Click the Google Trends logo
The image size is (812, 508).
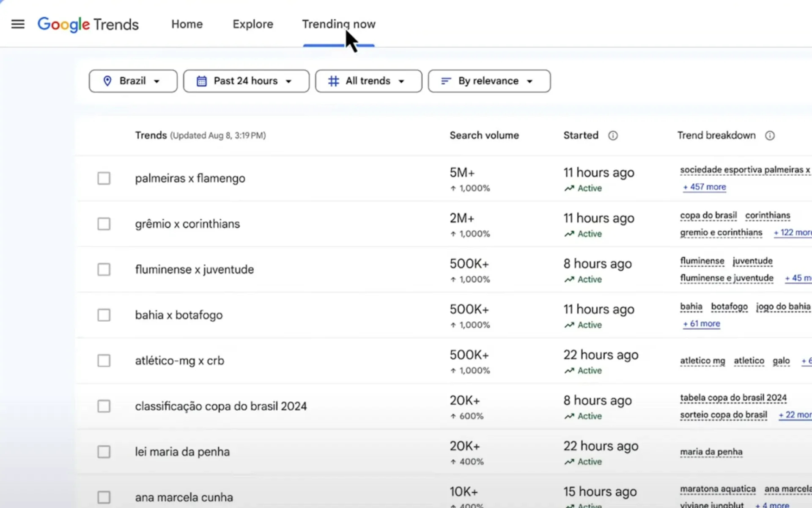pyautogui.click(x=88, y=25)
